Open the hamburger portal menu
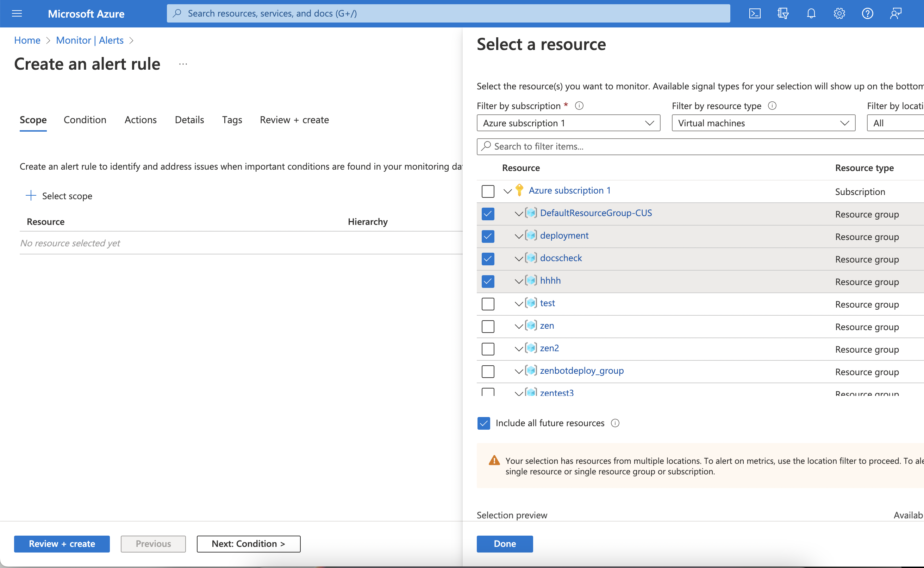The height and width of the screenshot is (568, 924). (x=17, y=13)
